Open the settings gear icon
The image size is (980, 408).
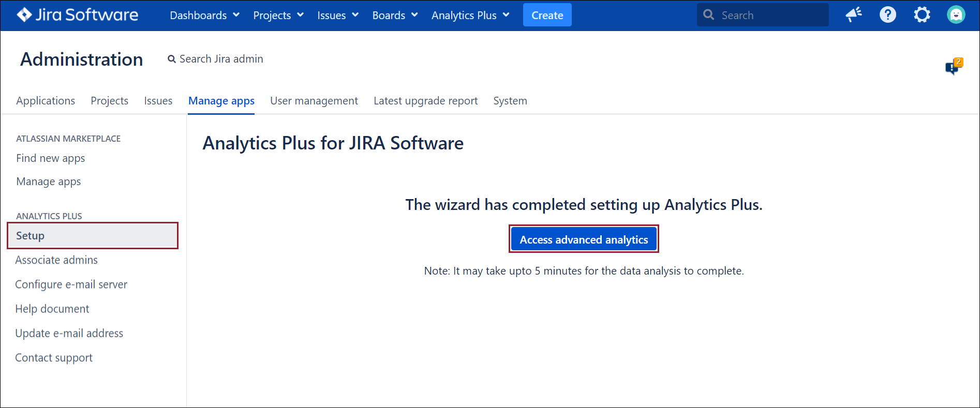tap(922, 15)
